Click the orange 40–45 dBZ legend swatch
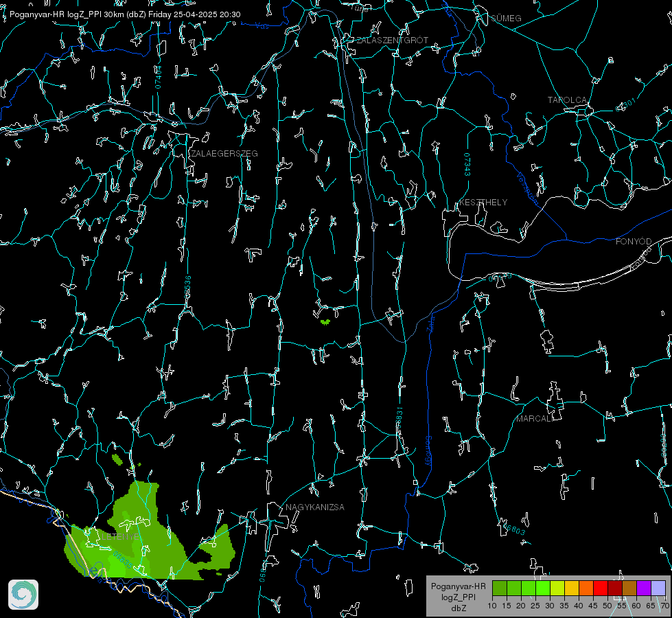This screenshot has width=672, height=618. click(586, 588)
